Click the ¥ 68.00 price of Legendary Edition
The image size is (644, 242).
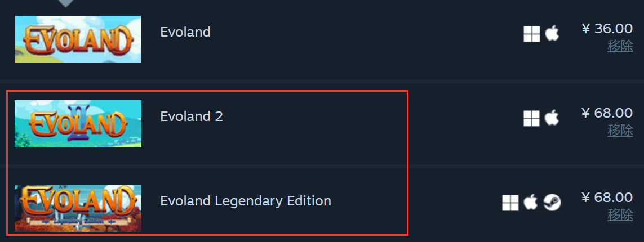[x=607, y=198]
